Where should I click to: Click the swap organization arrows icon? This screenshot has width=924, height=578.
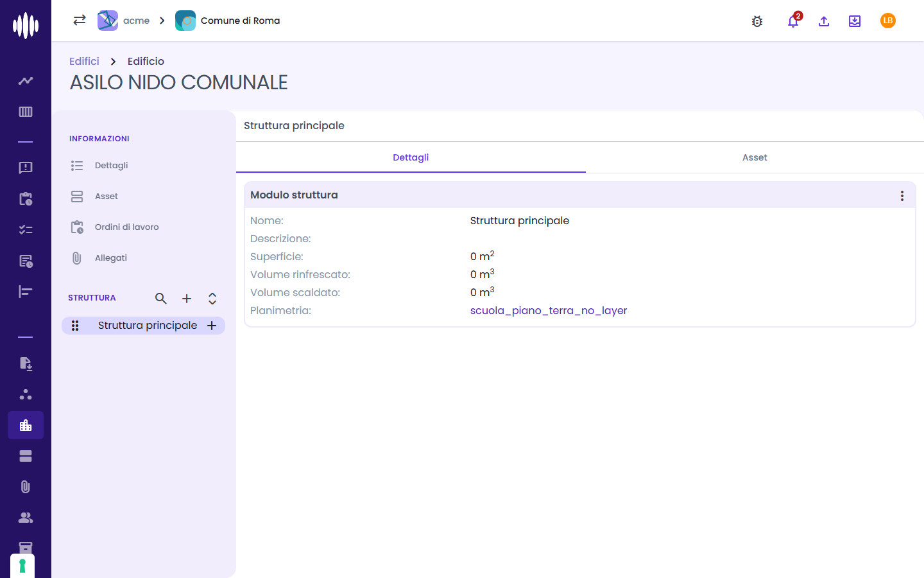coord(80,21)
